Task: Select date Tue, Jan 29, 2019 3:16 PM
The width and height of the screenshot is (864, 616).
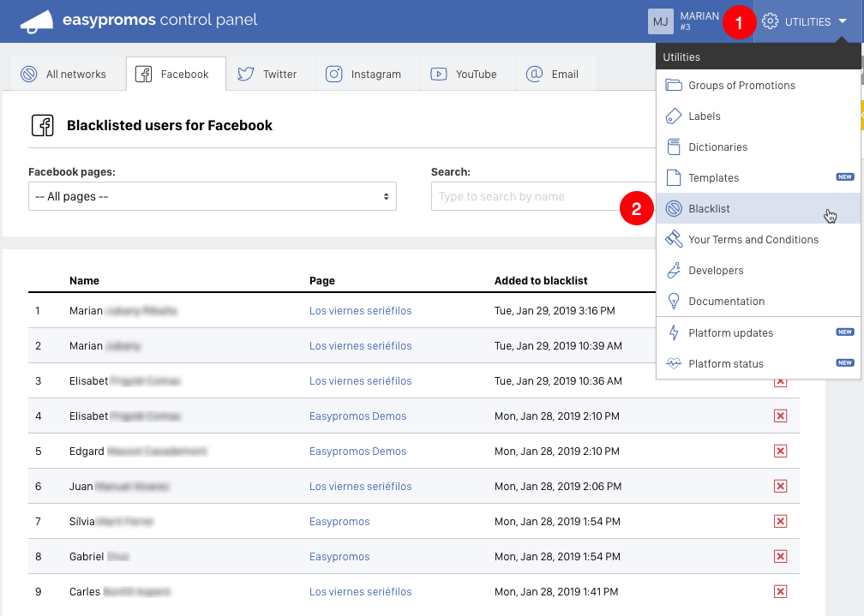Action: click(555, 311)
